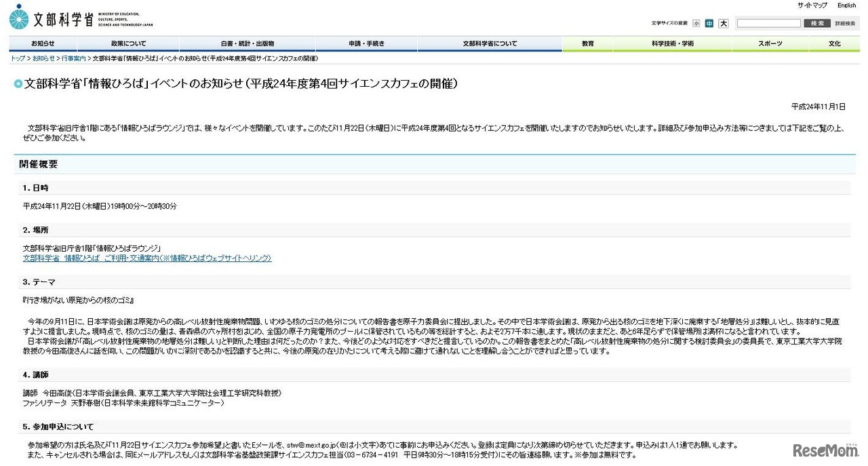Select the 中 medium text size option
This screenshot has width=868, height=466.
709,23
